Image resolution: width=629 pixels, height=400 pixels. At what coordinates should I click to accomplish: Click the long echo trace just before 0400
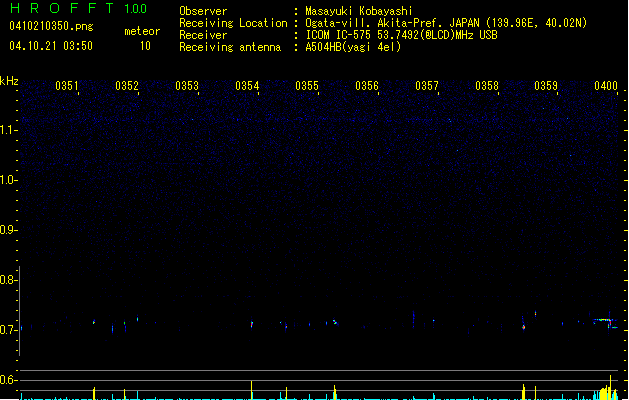(604, 321)
